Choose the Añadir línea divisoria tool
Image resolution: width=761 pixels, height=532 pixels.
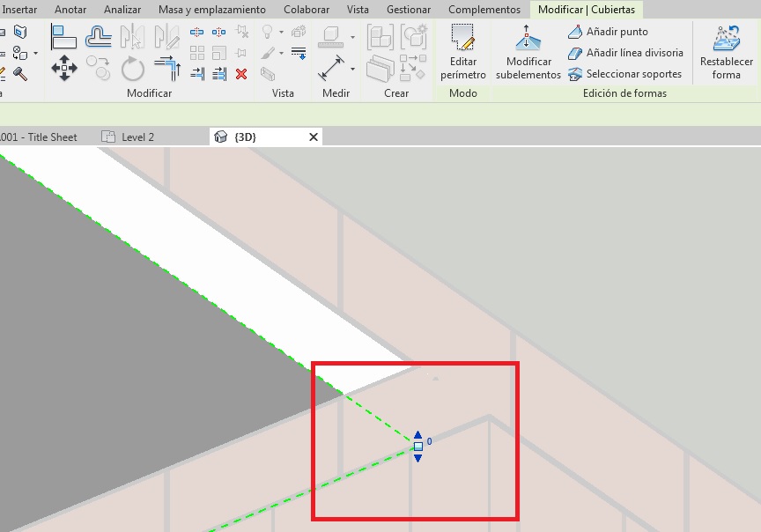pos(625,53)
